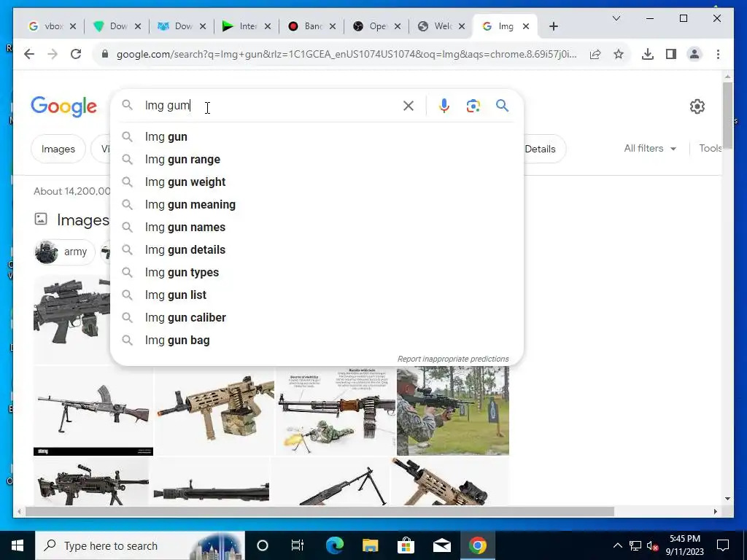
Task: Choose suggestion 'lmg gun list'
Action: point(317,295)
